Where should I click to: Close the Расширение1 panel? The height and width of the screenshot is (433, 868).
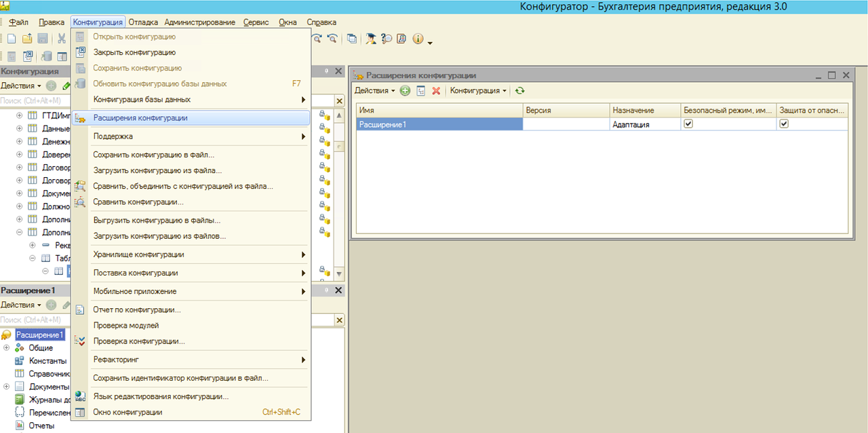pyautogui.click(x=339, y=290)
